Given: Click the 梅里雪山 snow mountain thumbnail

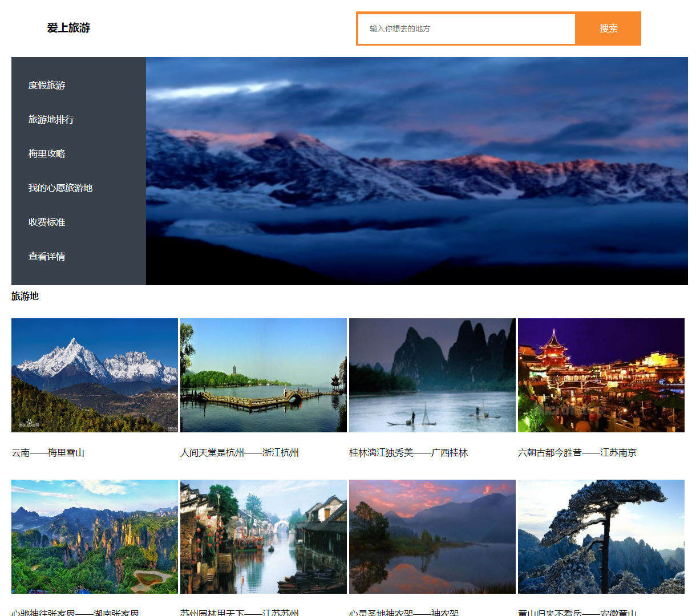Looking at the screenshot, I should point(94,375).
